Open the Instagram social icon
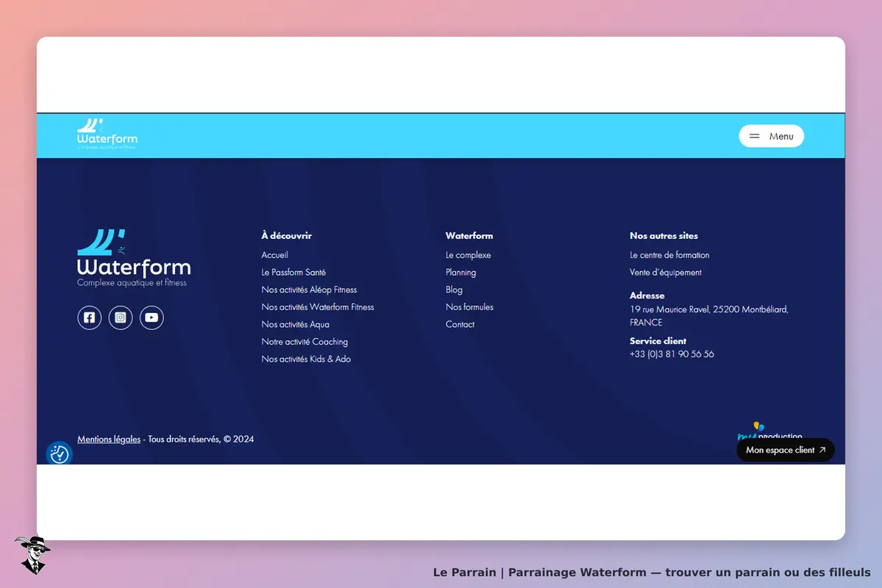Screen dimensions: 882x588 tap(121, 318)
